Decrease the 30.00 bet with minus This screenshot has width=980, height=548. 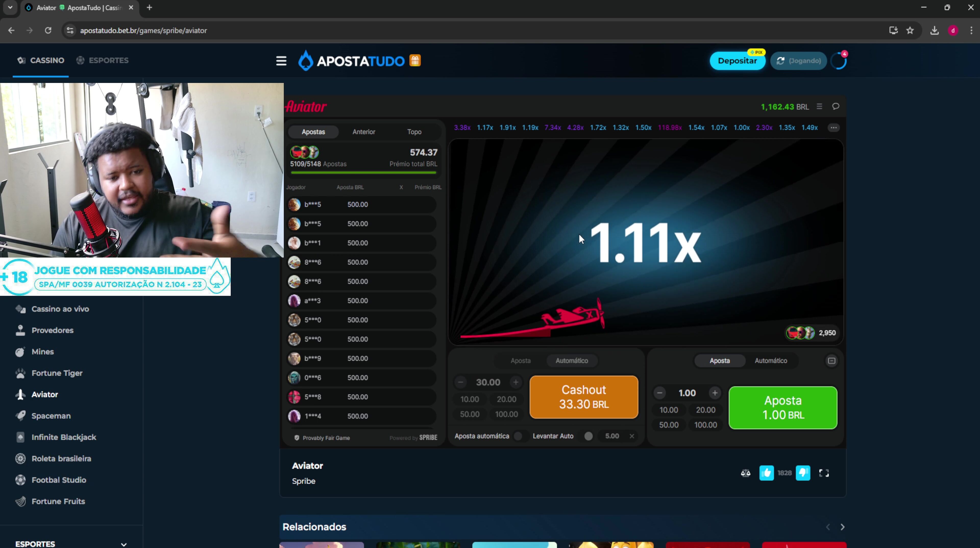click(x=461, y=382)
